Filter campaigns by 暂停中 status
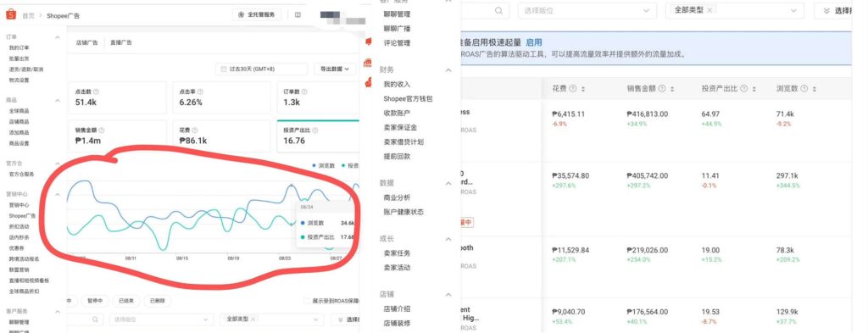Image resolution: width=868 pixels, height=333 pixels. (94, 301)
